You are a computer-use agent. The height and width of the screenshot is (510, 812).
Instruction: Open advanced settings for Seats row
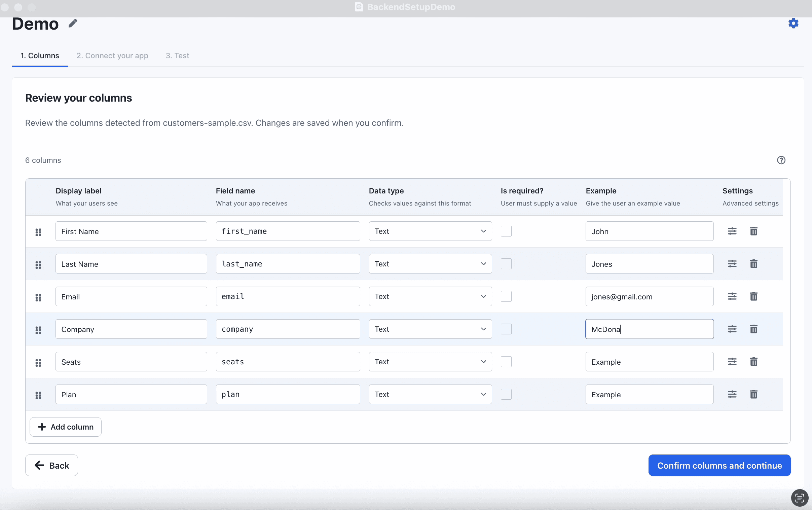click(x=732, y=362)
